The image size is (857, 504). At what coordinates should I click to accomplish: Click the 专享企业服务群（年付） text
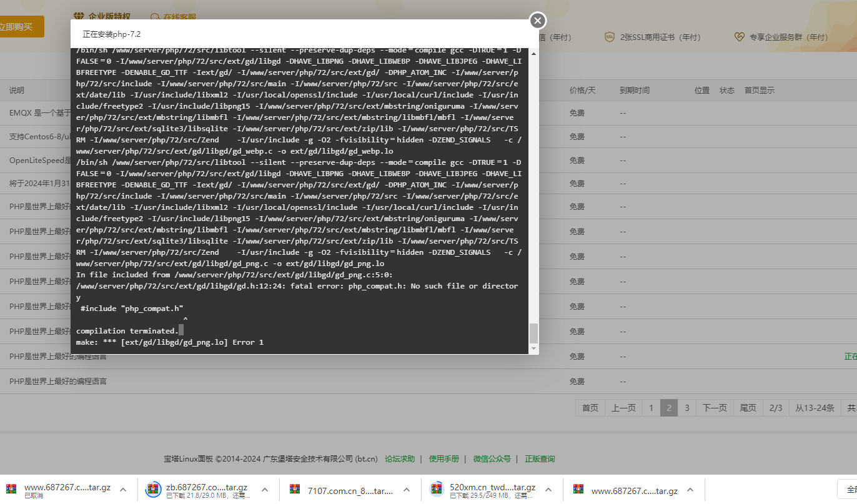[789, 37]
